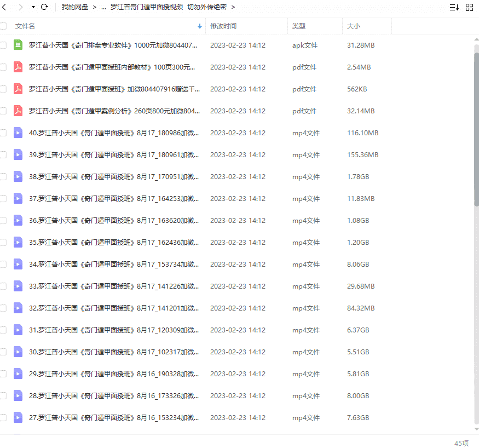Check the box for video 39 row
This screenshot has width=479, height=448.
[3, 154]
